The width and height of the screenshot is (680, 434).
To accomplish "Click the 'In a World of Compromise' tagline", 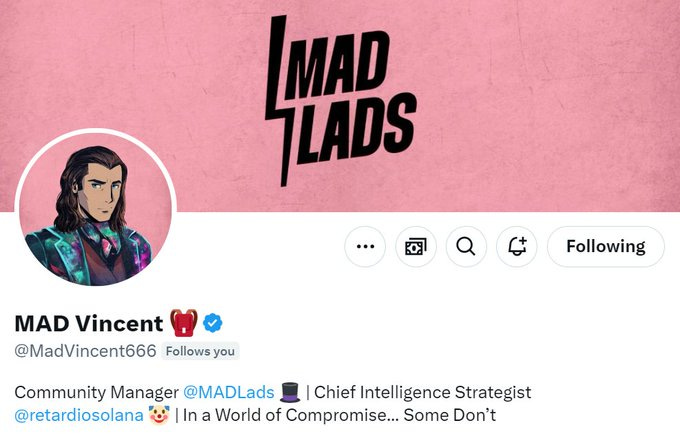I will (x=339, y=415).
